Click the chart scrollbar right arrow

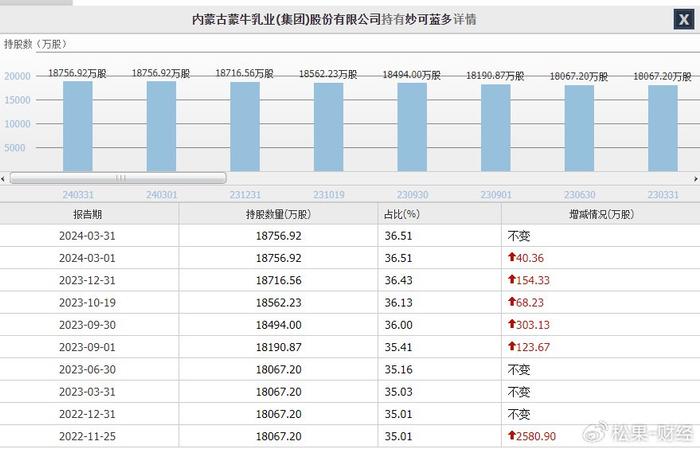(696, 179)
